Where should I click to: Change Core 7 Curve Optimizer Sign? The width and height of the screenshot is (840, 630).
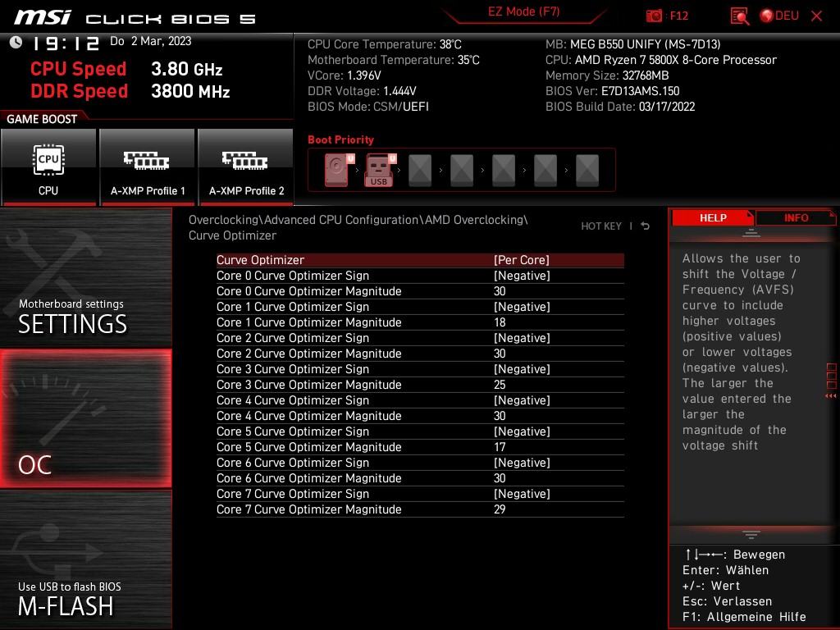(x=420, y=493)
